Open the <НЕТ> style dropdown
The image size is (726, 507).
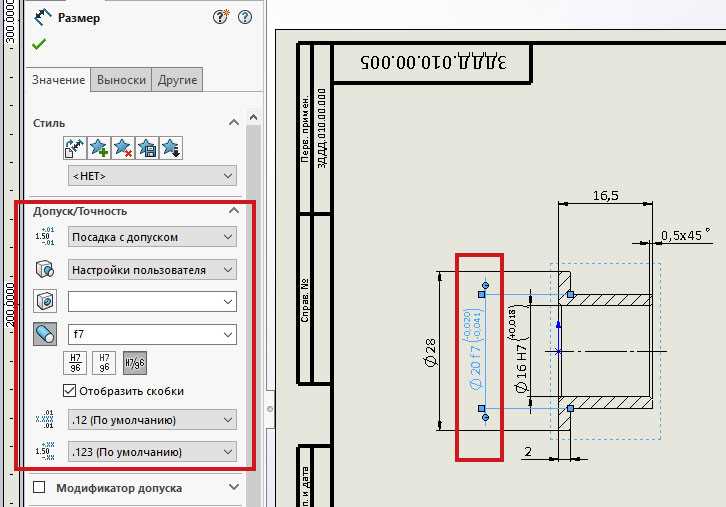coord(152,176)
